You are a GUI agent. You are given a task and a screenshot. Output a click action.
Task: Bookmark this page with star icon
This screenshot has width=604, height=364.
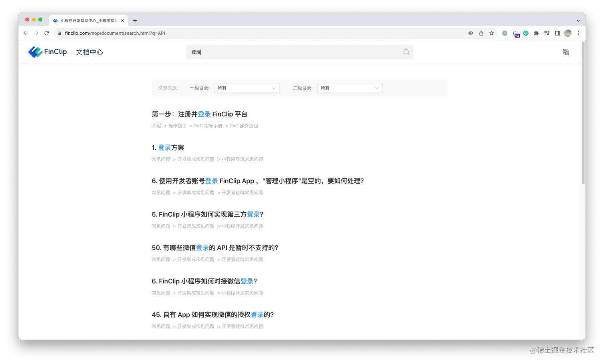[x=492, y=33]
